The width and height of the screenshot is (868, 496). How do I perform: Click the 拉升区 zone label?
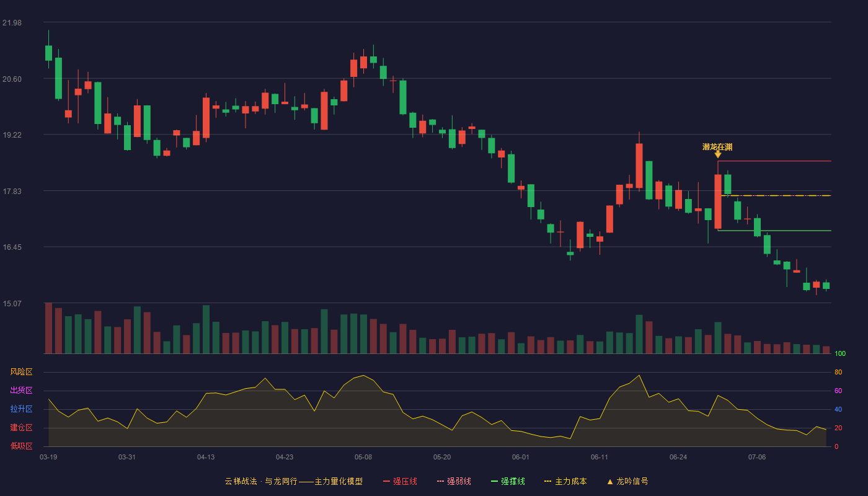(21, 409)
